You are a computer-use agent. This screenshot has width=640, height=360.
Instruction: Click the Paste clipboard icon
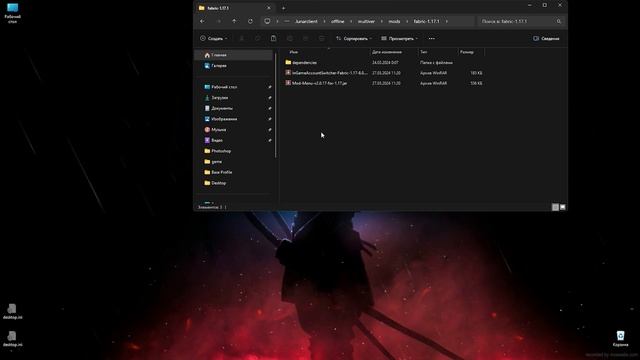273,38
